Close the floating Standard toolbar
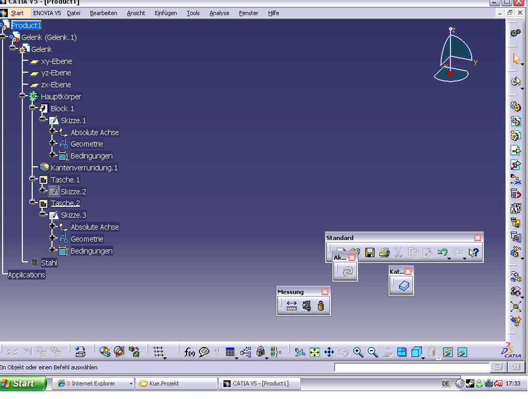This screenshot has height=399, width=532. click(x=477, y=238)
